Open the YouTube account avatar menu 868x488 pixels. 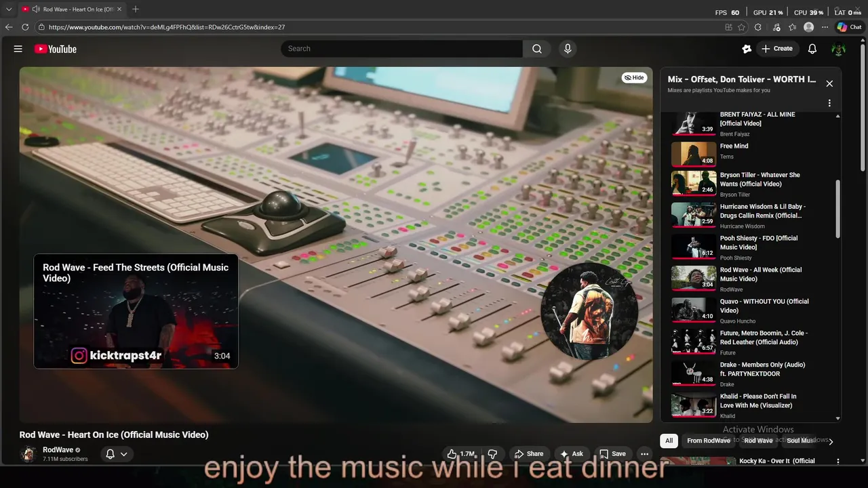coord(839,49)
